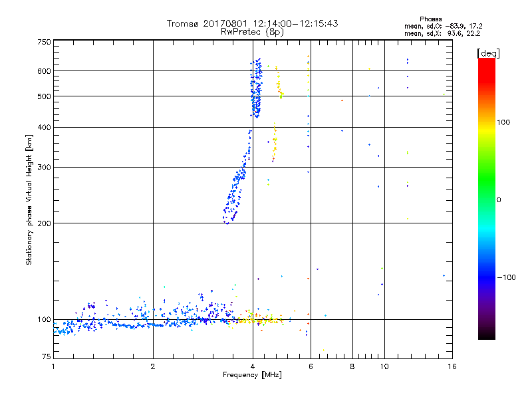Image resolution: width=532 pixels, height=399 pixels.
Task: Click the subtitle 'RwPretec (8p)'
Action: tap(252, 32)
